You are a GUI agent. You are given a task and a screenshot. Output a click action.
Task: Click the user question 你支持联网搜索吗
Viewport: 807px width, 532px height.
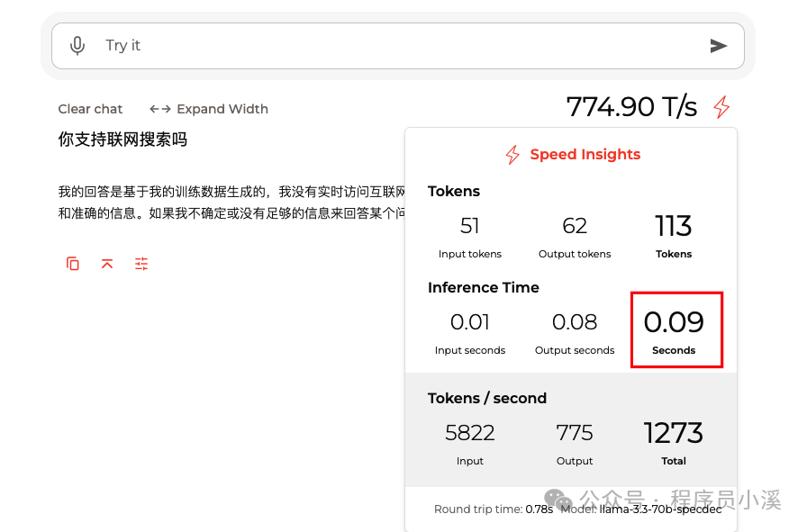pos(122,140)
